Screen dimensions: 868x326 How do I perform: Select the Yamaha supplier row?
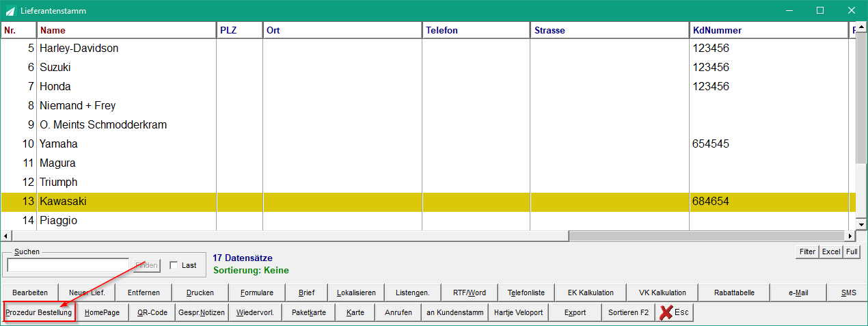click(429, 144)
